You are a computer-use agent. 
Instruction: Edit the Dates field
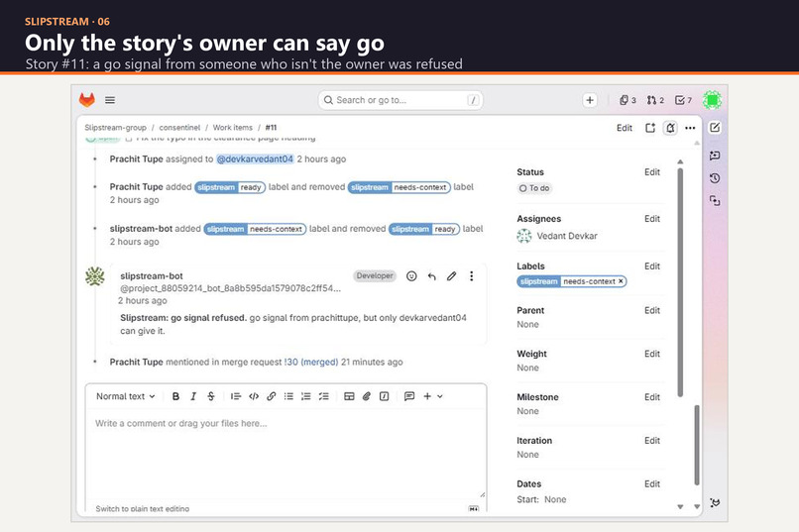pyautogui.click(x=651, y=484)
